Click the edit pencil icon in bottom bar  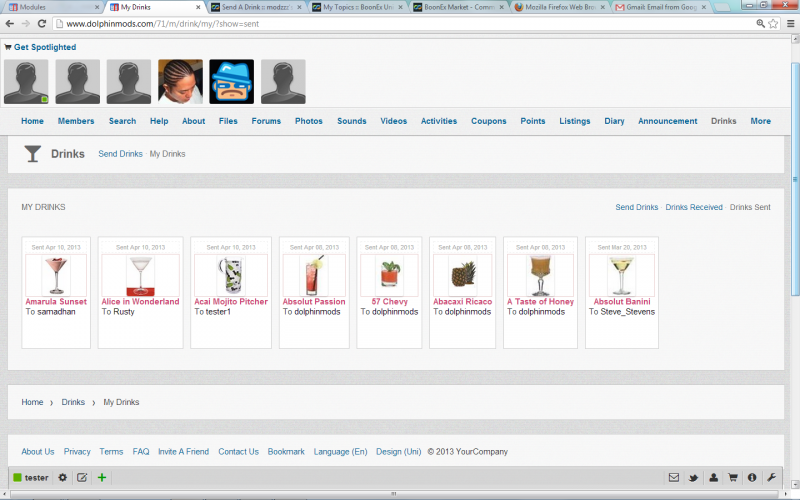click(82, 478)
